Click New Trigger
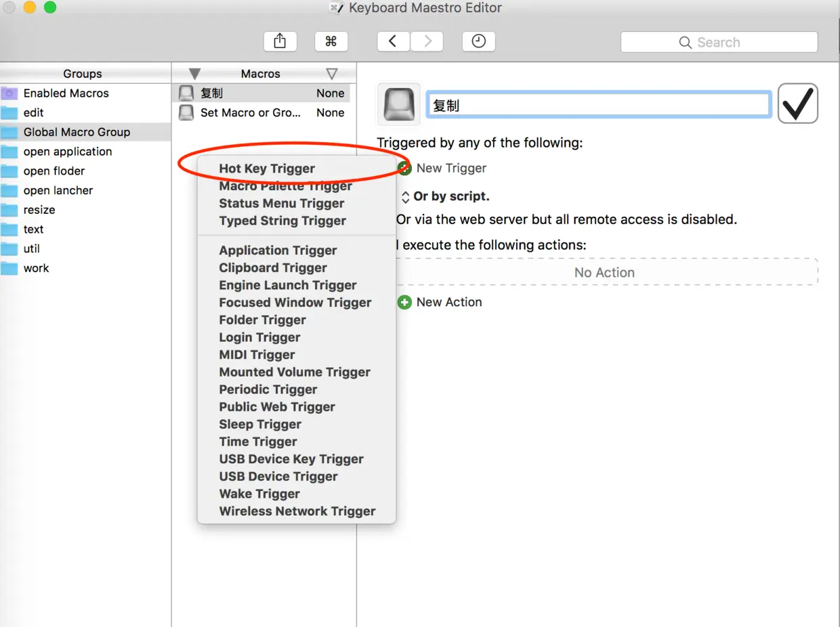Image resolution: width=840 pixels, height=627 pixels. tap(451, 169)
